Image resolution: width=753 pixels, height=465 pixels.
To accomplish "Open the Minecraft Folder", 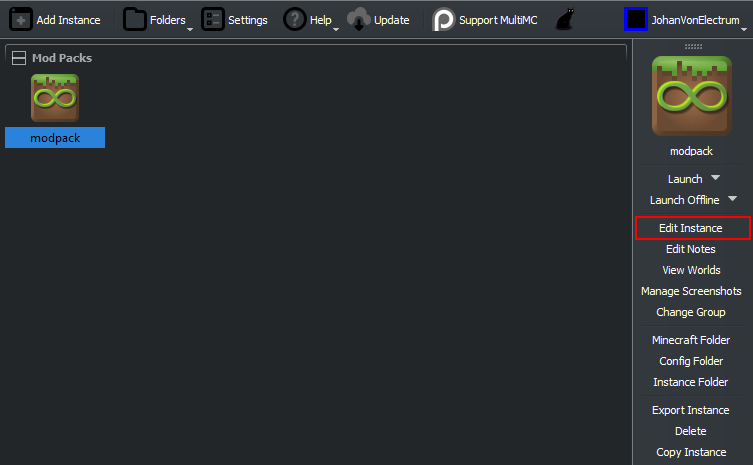I will pyautogui.click(x=691, y=340).
